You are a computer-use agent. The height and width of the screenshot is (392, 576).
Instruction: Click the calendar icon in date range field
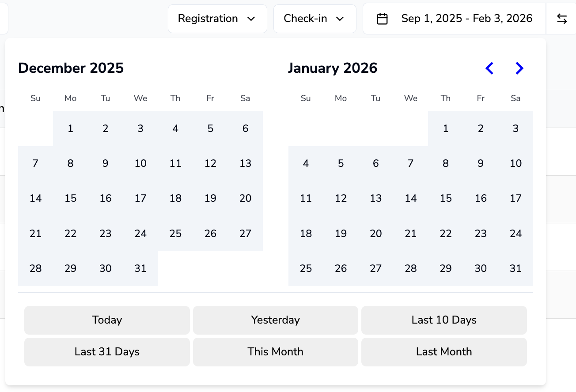coord(382,19)
